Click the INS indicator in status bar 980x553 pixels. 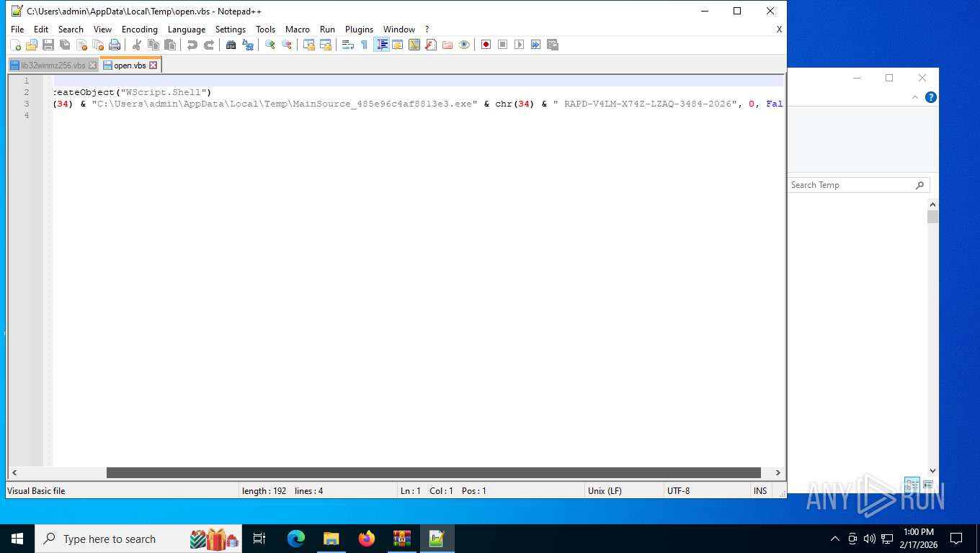coord(760,491)
